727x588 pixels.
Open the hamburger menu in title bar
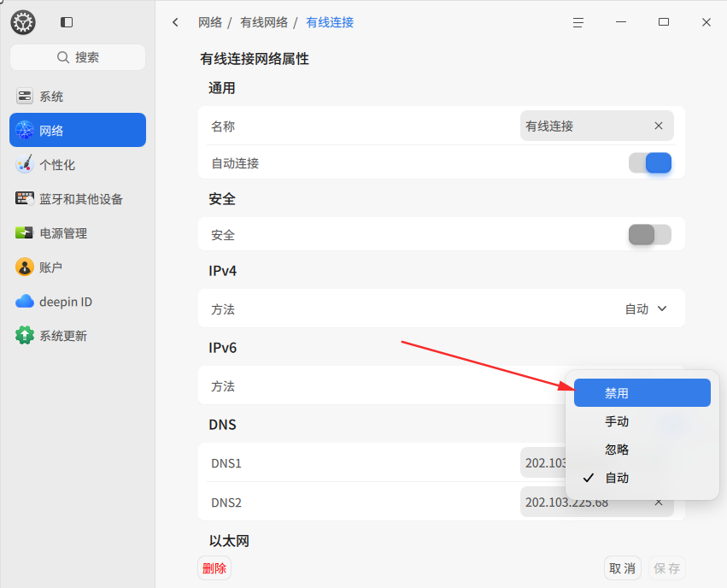[578, 22]
